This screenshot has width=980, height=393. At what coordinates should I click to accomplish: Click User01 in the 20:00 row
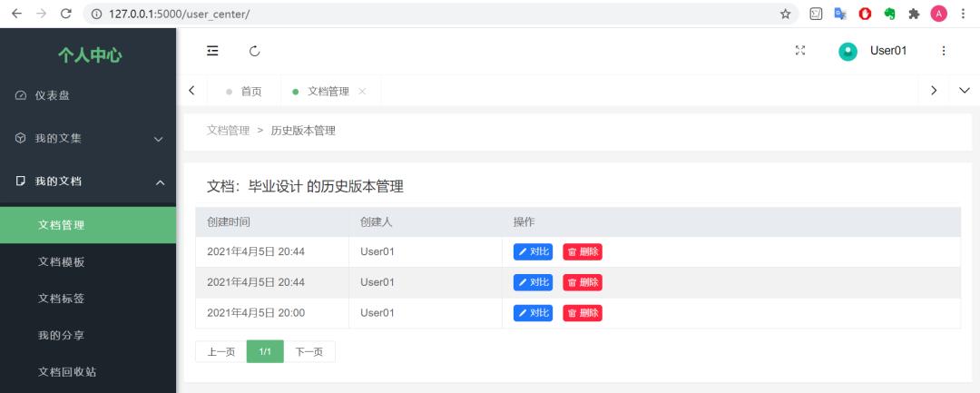pyautogui.click(x=377, y=313)
